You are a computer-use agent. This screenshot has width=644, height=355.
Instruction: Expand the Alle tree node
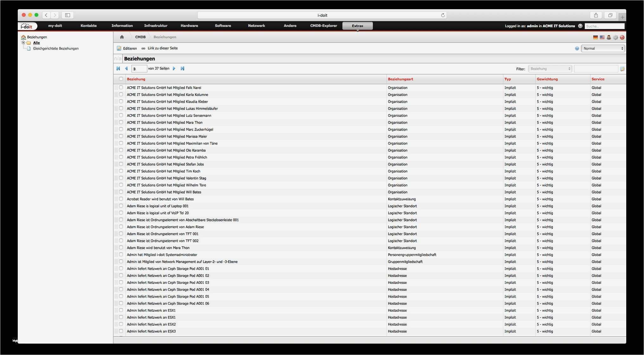point(23,43)
